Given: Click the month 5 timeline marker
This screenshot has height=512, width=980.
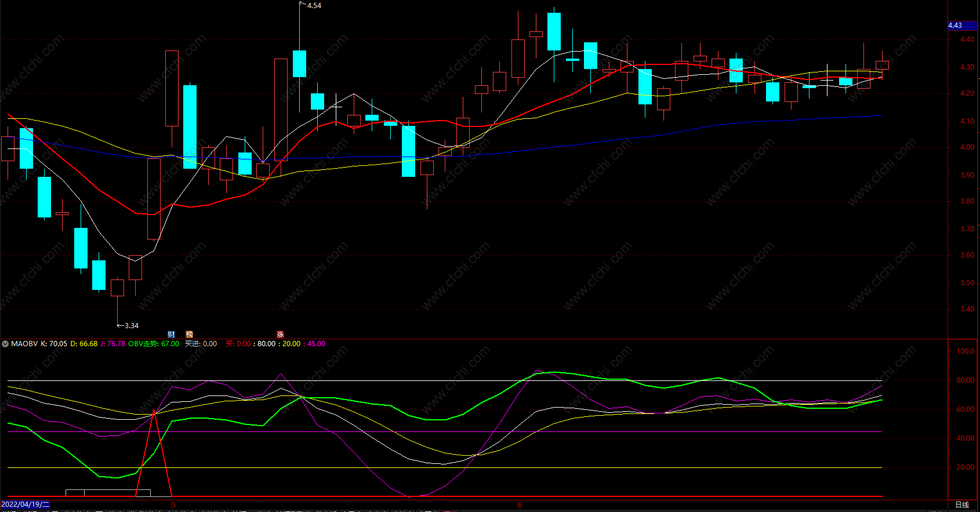Looking at the screenshot, I should click(x=173, y=505).
